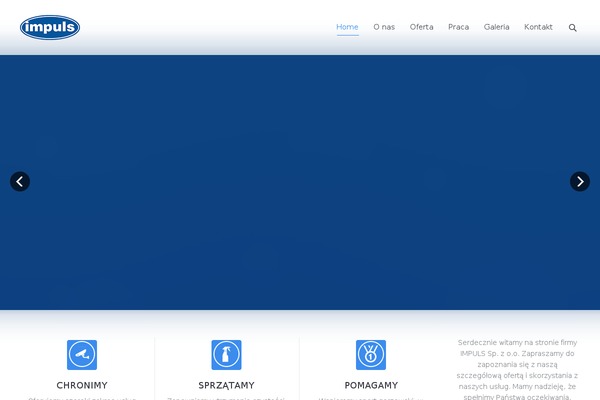
Task: Click the welcome text 'Serdecznie witamy na stronie firmy'
Action: pos(517,343)
